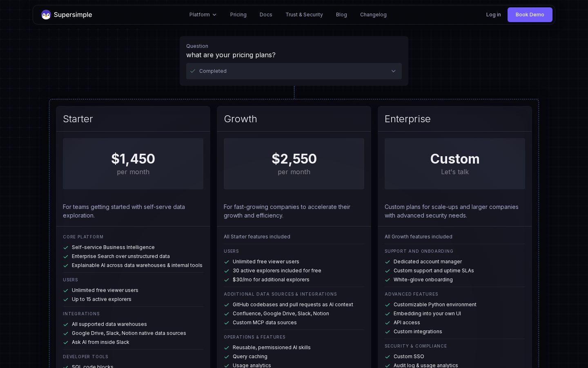Click checkmark beside Google Drive, Slack, Notion native
This screenshot has width=588, height=368.
click(66, 334)
